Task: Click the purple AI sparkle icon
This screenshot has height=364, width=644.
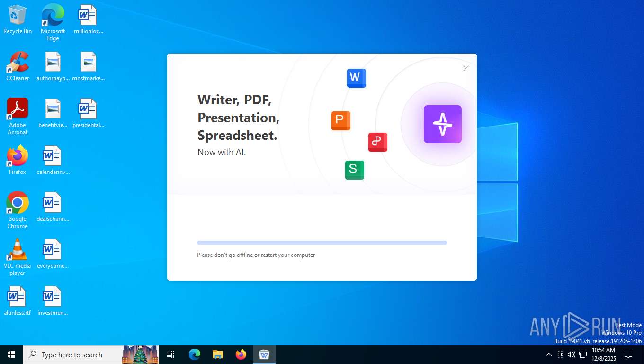Action: point(443,124)
